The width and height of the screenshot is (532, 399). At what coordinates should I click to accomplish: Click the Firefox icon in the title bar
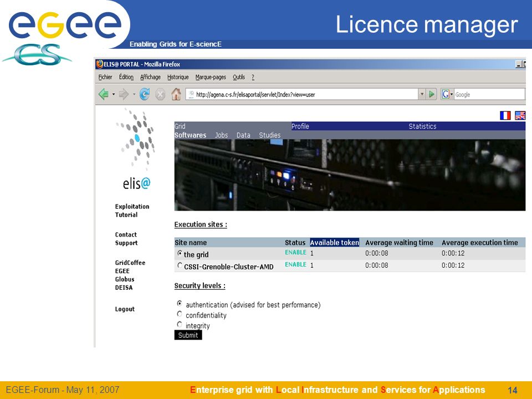[x=99, y=64]
